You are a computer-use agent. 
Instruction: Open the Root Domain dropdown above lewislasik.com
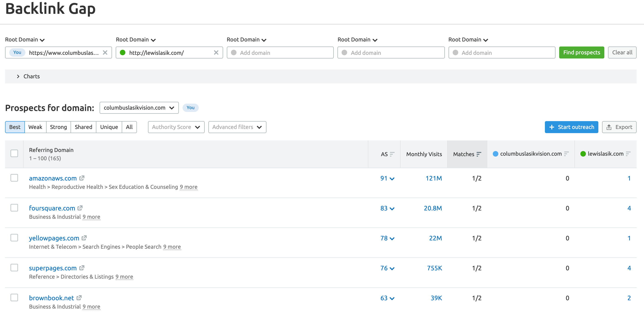click(136, 40)
